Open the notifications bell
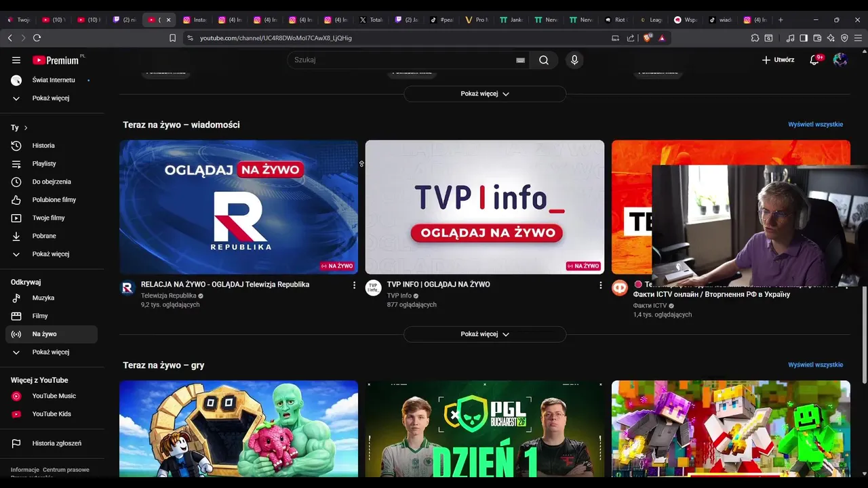 [814, 60]
